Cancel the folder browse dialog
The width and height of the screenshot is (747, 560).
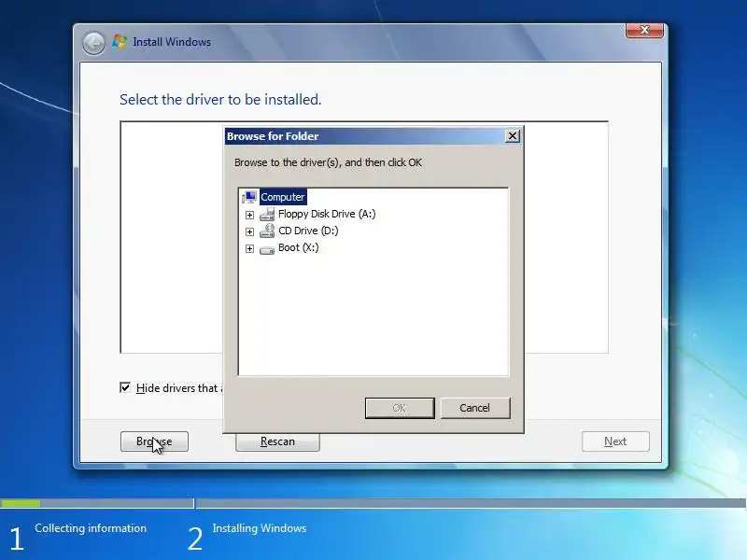[x=475, y=408]
